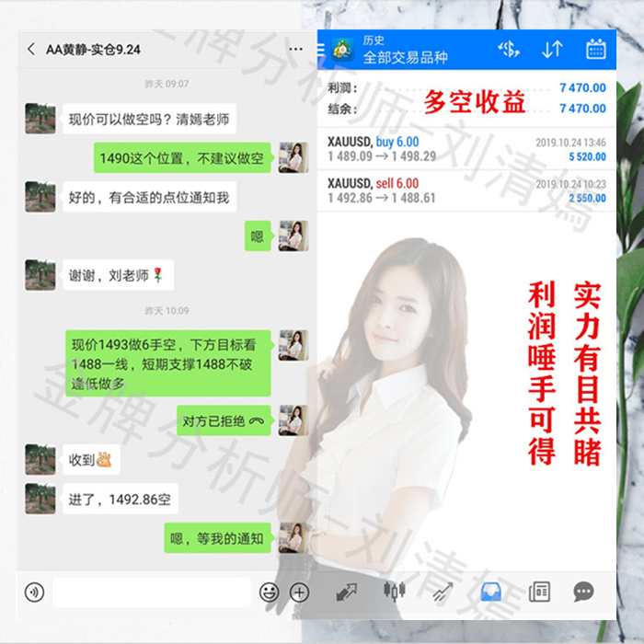This screenshot has height=644, width=644.
Task: Tap the 5 520.00 profit amount
Action: [587, 157]
